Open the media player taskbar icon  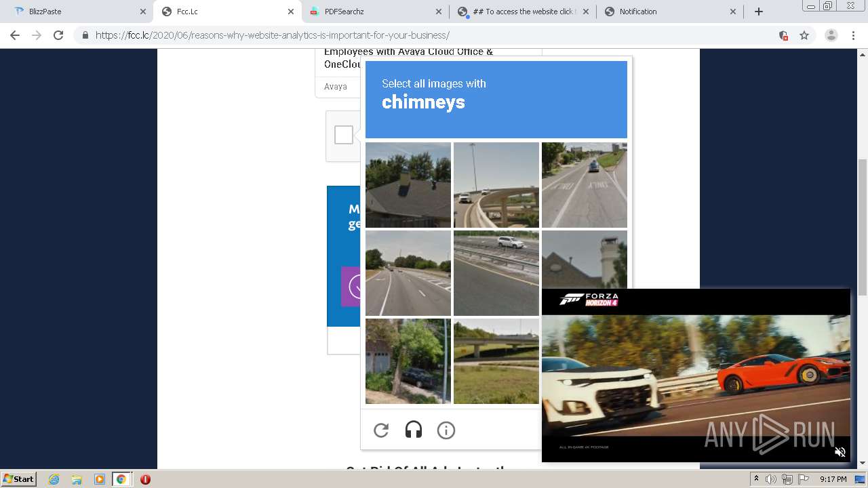[99, 479]
